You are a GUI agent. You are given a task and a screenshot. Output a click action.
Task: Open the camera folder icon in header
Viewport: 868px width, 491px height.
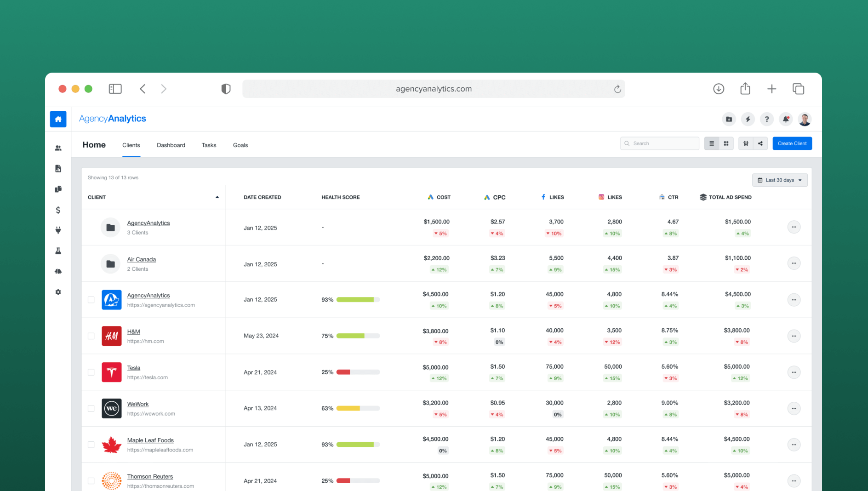point(729,120)
